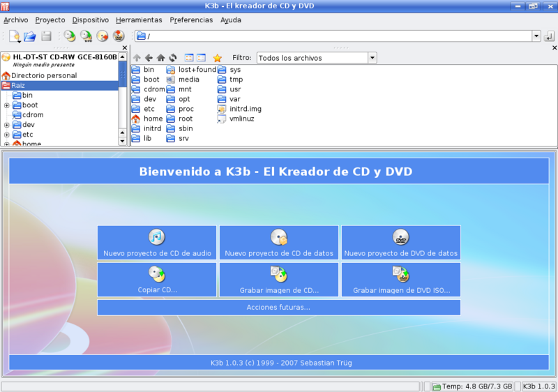Viewport: 558px width, 392px height.
Task: Click the home directory icon in file browser
Action: [x=161, y=58]
